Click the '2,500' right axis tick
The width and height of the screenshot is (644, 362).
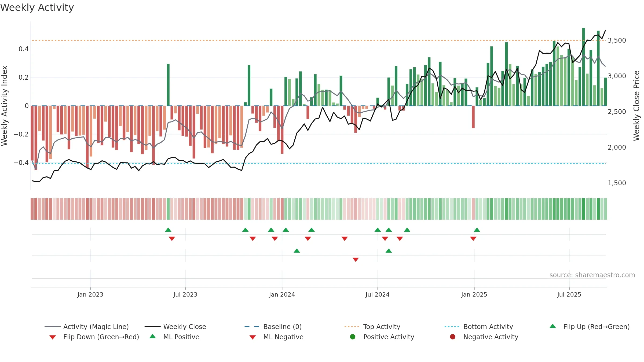[617, 112]
